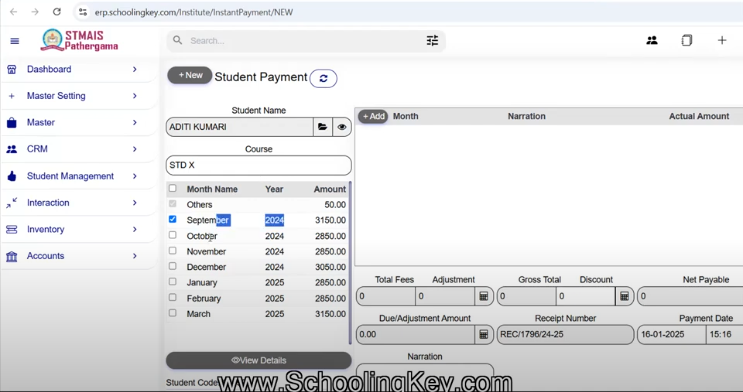Click the Others row amount 50.00
Screen dimensions: 743x392
335,205
